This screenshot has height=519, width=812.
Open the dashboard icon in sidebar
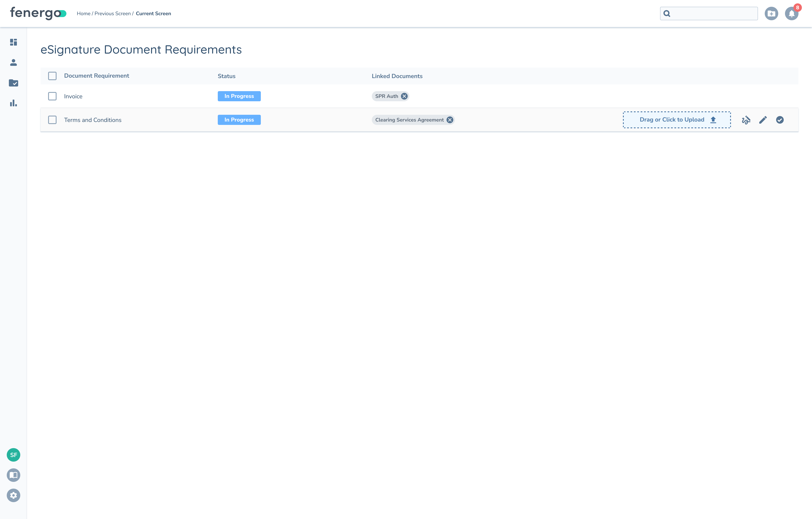click(x=14, y=42)
